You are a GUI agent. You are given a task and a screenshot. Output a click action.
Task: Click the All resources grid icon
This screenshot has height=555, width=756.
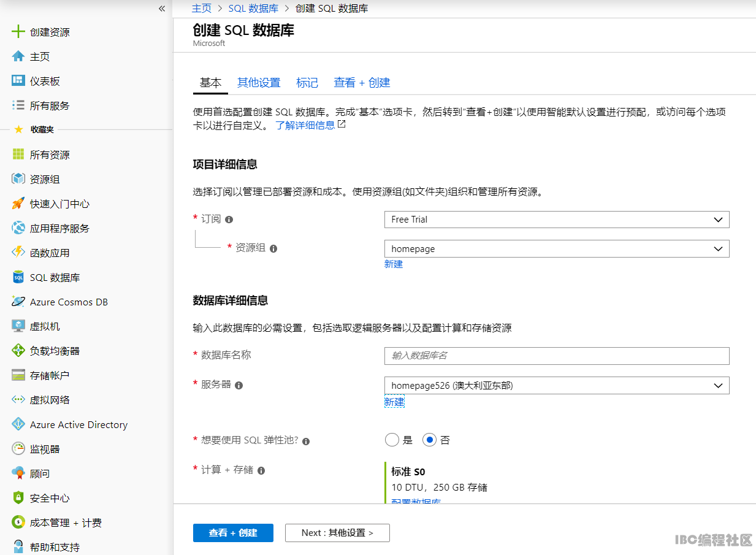(x=18, y=155)
